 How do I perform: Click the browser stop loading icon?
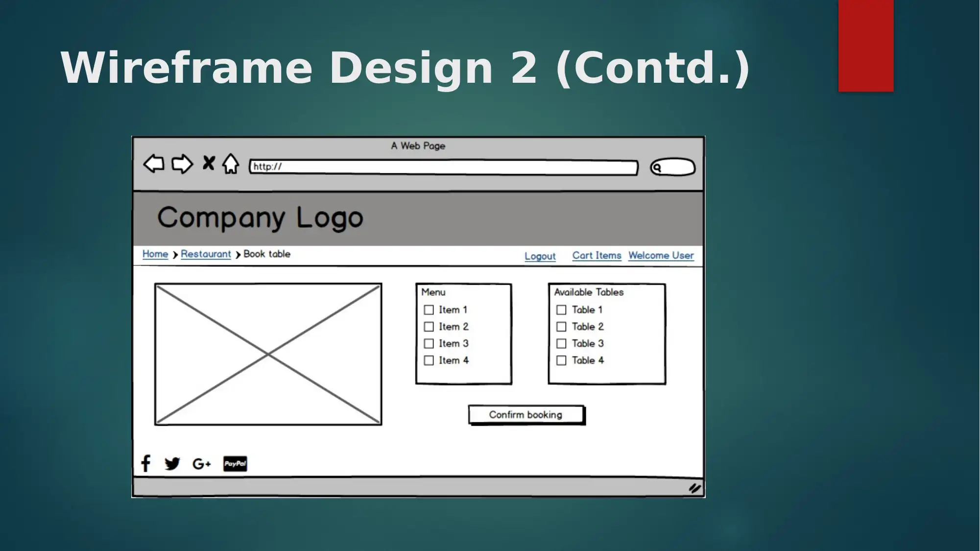click(x=209, y=167)
